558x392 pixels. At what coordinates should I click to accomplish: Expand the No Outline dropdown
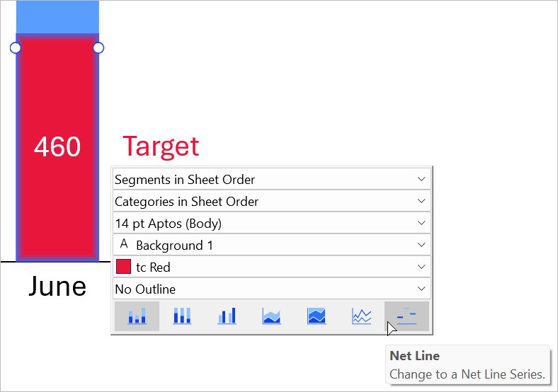click(272, 289)
